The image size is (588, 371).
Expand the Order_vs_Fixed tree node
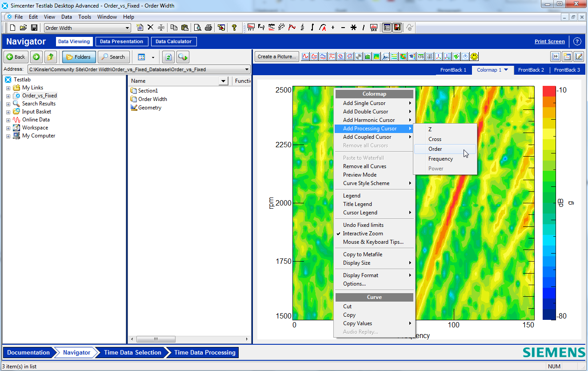pyautogui.click(x=8, y=96)
